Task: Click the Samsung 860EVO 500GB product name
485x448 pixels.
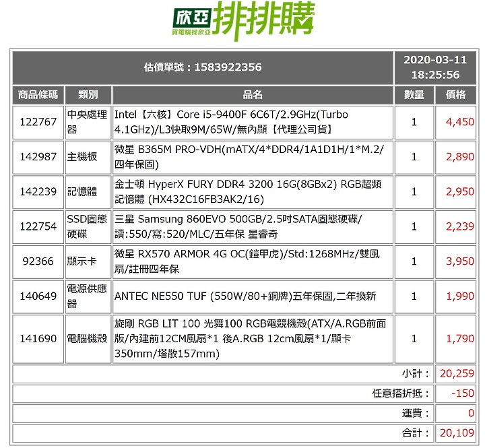Action: [x=238, y=226]
